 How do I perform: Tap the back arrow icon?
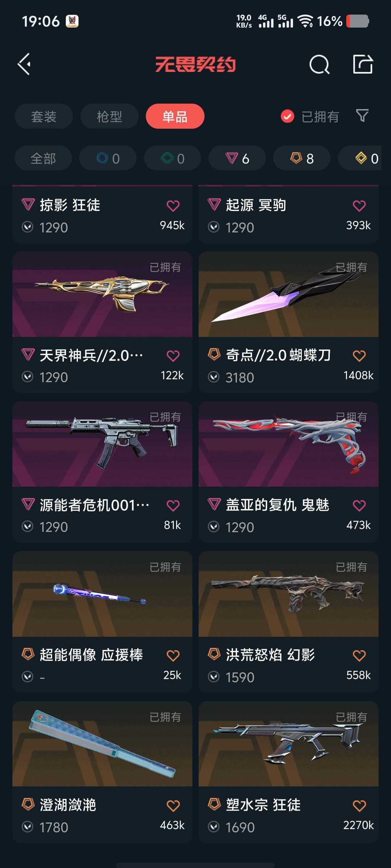pos(24,64)
